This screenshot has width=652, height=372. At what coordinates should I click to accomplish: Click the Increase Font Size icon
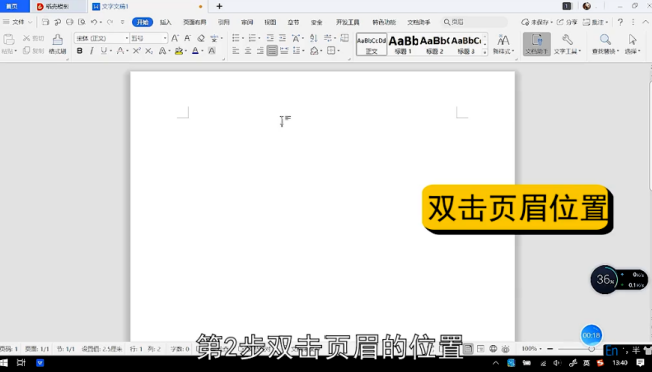click(x=175, y=38)
